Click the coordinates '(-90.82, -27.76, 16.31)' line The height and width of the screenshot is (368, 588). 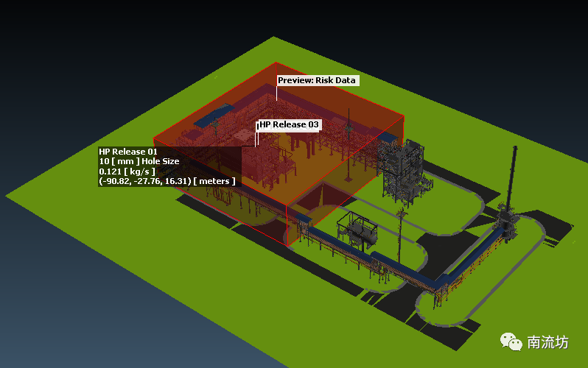pyautogui.click(x=167, y=181)
